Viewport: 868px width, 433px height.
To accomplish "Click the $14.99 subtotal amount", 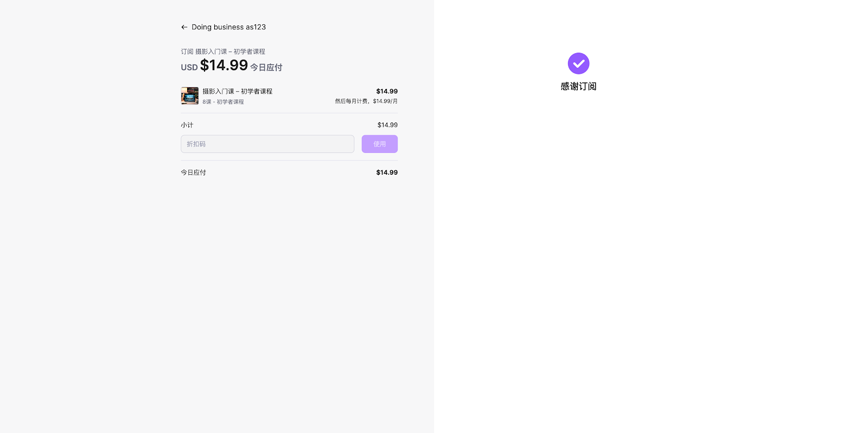I will 387,125.
